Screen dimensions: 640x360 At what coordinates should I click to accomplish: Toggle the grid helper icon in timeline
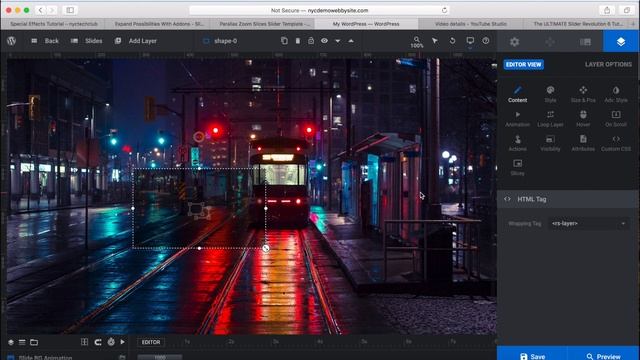84,342
